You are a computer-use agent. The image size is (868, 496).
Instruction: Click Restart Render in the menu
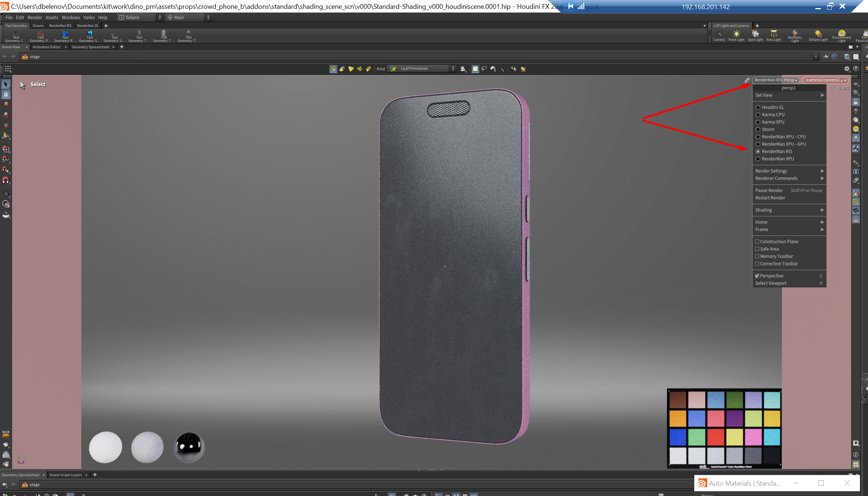(770, 198)
